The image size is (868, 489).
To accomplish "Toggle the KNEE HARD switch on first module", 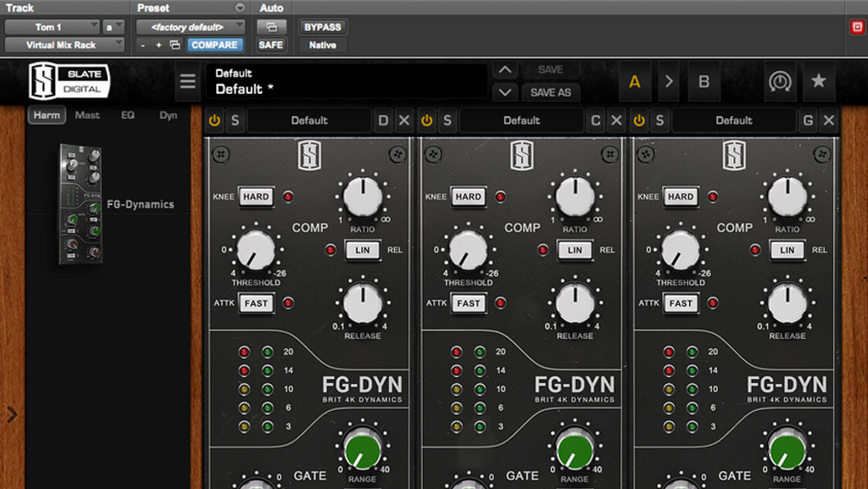I will coord(255,197).
